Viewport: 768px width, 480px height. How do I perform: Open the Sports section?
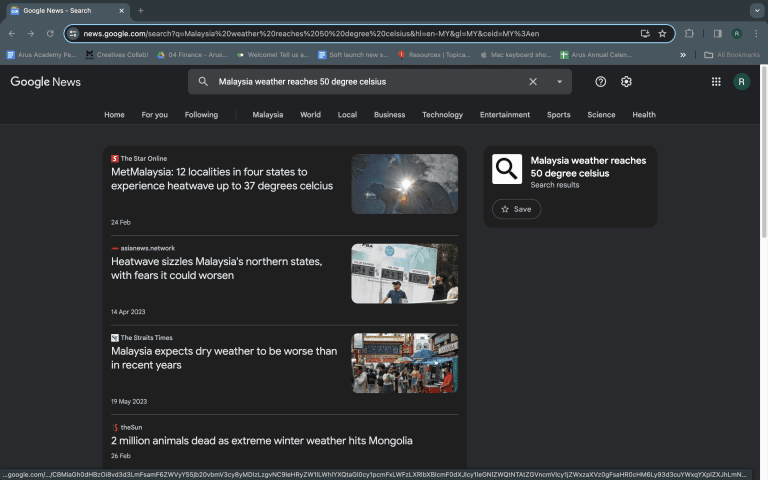pyautogui.click(x=558, y=115)
